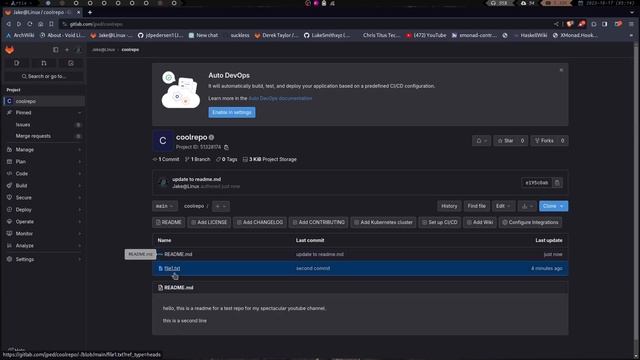
Task: Click Add LICENSE button
Action: (209, 222)
